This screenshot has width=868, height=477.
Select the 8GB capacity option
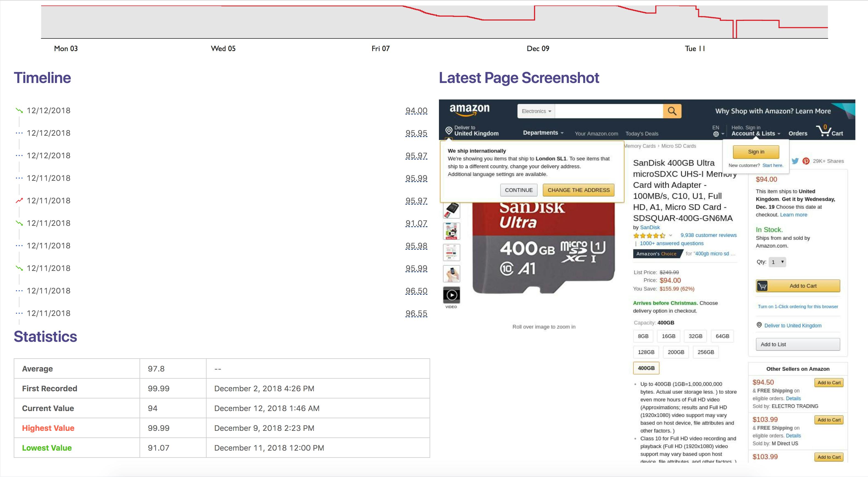tap(643, 336)
